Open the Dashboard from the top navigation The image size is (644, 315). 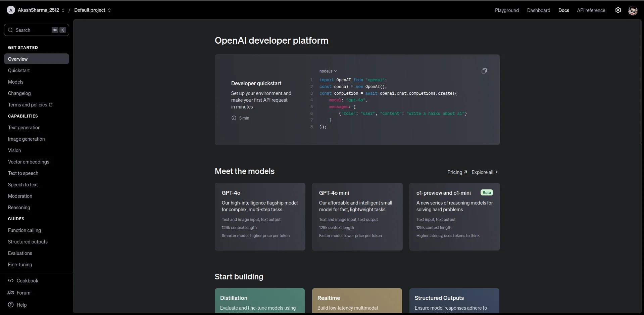[538, 10]
